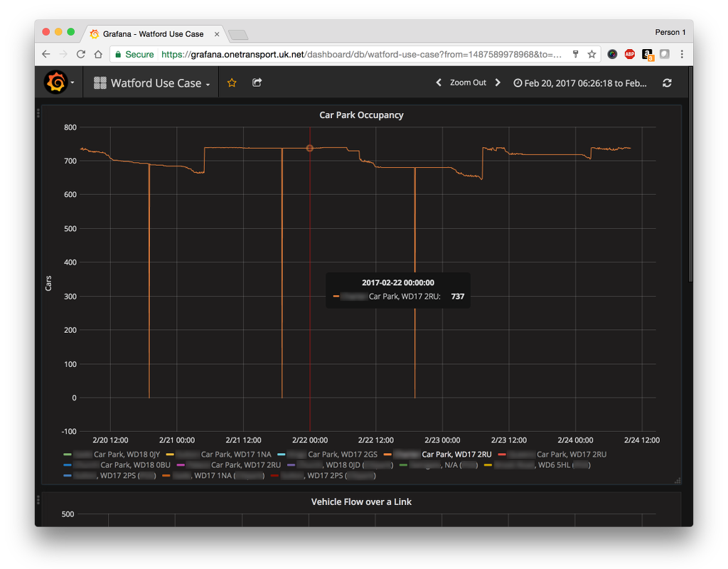This screenshot has height=569, width=728.
Task: Open the colorful camera lens extension
Action: click(612, 54)
